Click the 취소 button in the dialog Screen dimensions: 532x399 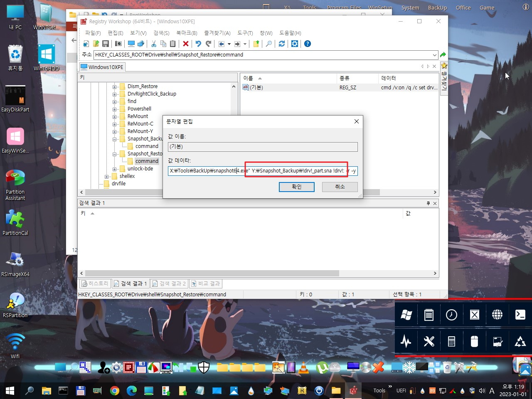pos(340,187)
